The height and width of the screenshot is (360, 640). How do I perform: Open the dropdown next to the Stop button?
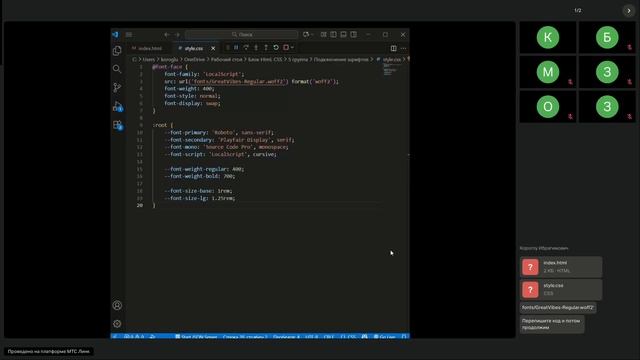click(x=292, y=48)
